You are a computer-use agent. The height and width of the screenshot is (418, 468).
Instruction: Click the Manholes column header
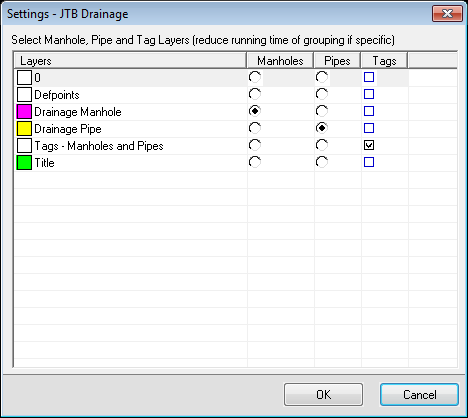tap(280, 61)
